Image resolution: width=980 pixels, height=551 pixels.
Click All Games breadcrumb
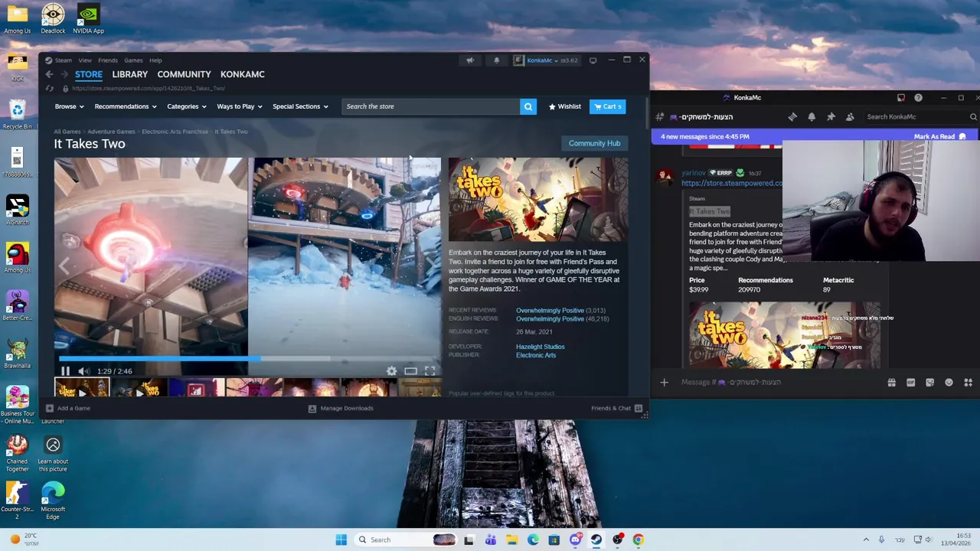coord(67,132)
